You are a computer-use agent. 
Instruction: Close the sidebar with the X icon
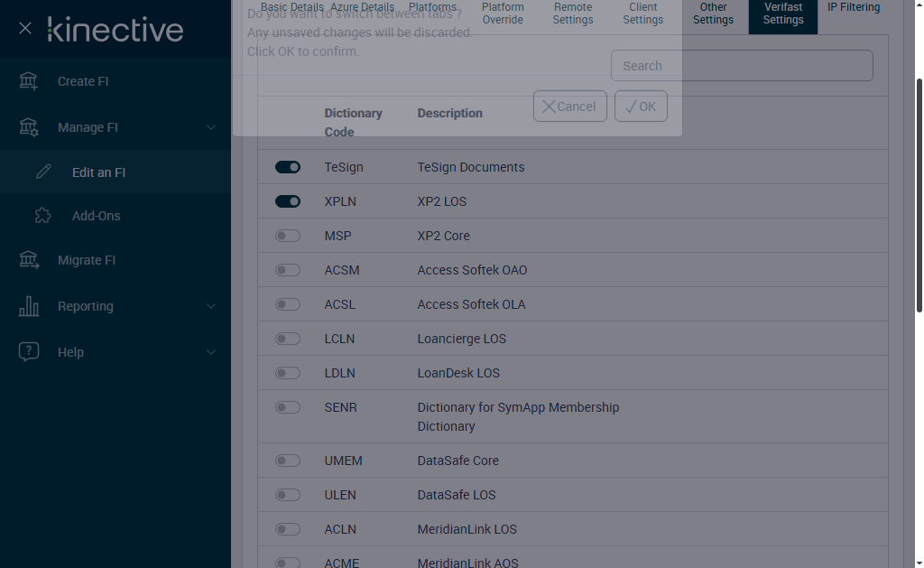[24, 28]
